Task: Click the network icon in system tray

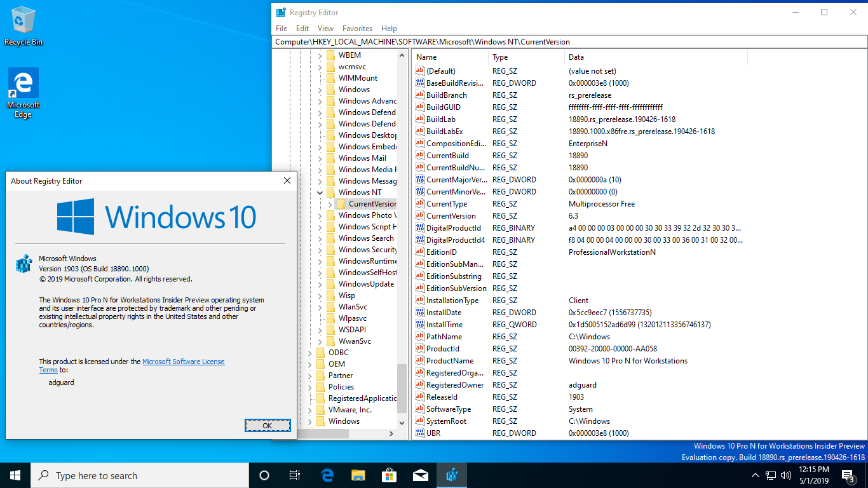Action: [x=771, y=475]
